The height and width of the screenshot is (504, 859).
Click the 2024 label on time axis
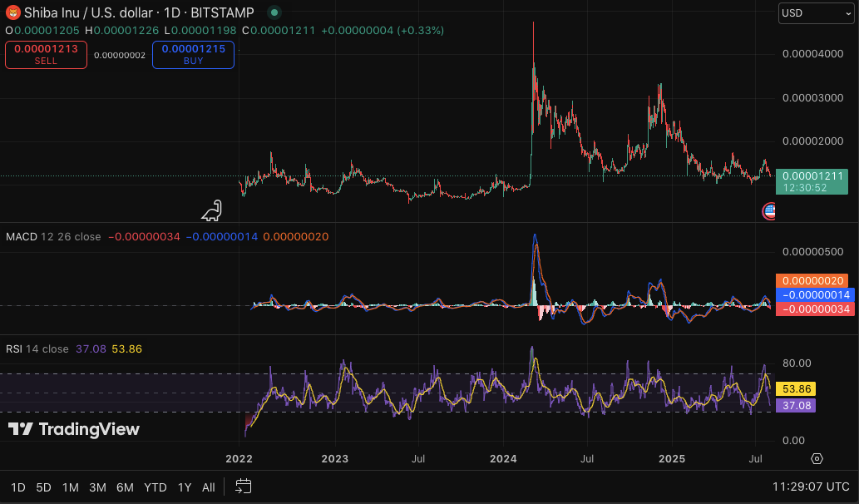(503, 458)
